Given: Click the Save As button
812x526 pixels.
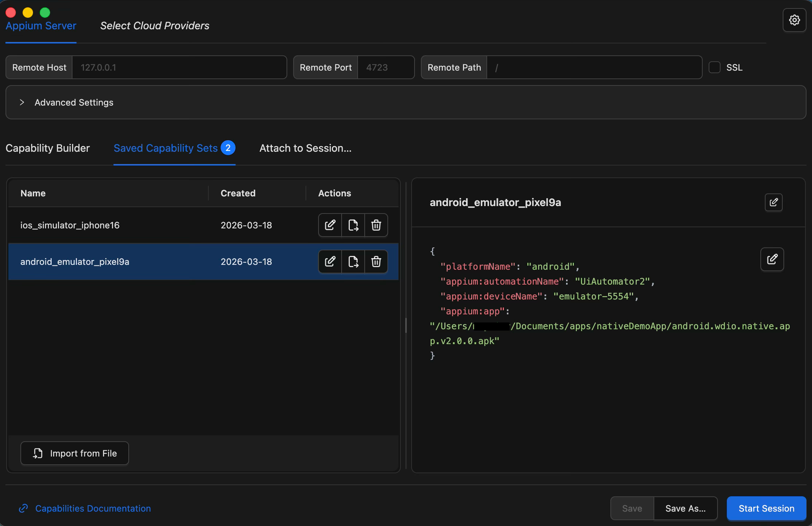Looking at the screenshot, I should pos(685,508).
